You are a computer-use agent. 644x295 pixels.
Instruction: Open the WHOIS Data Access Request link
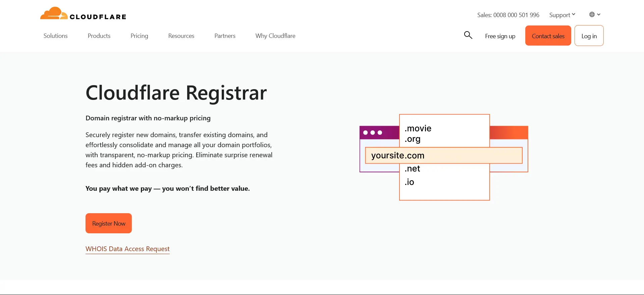click(x=127, y=249)
